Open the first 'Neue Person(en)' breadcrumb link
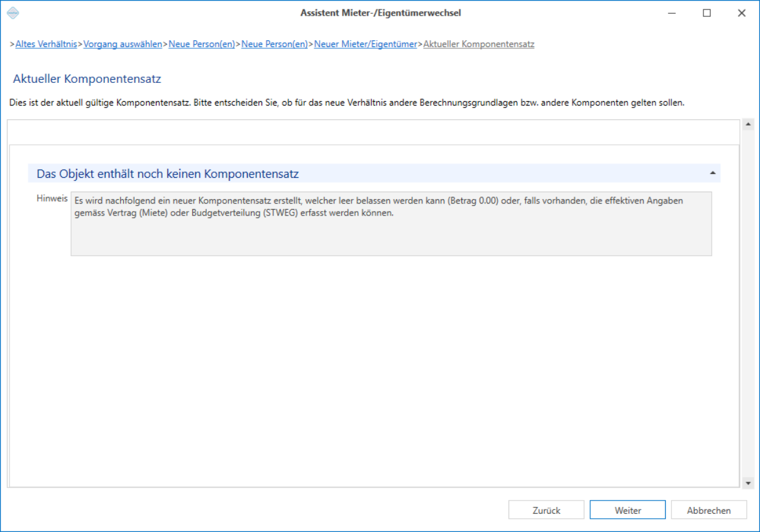 click(x=202, y=45)
